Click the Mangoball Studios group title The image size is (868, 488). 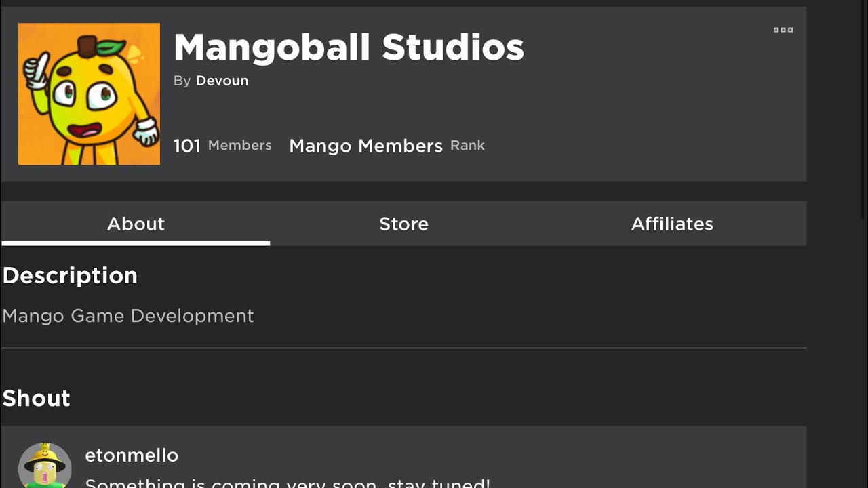pyautogui.click(x=349, y=47)
